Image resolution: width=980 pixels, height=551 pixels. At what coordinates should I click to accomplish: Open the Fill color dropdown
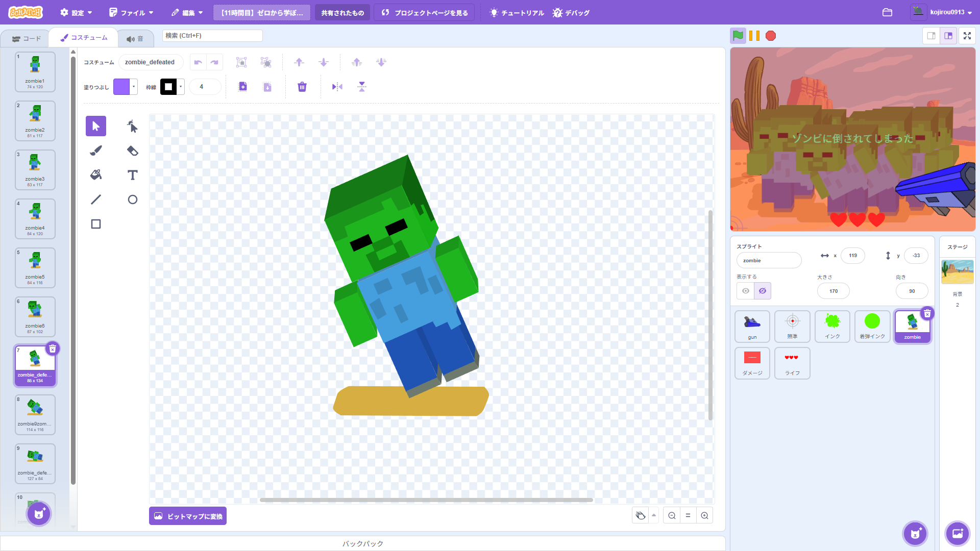click(134, 87)
